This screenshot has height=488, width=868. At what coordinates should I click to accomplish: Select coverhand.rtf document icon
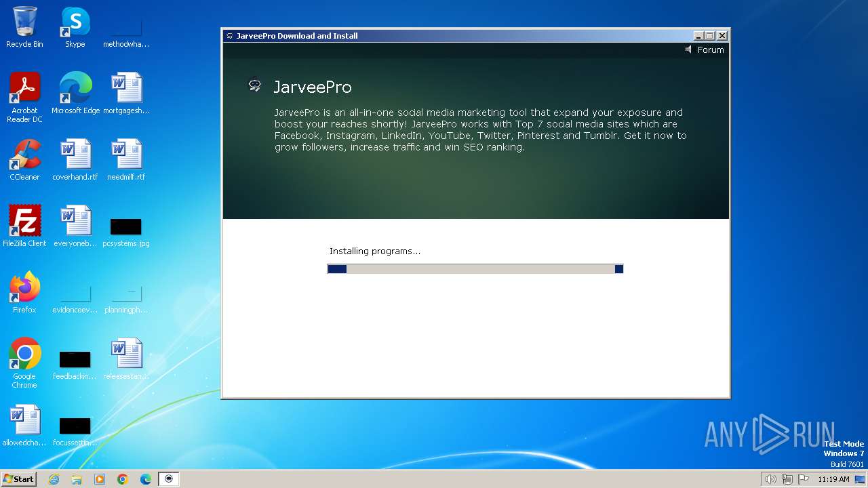click(x=75, y=160)
